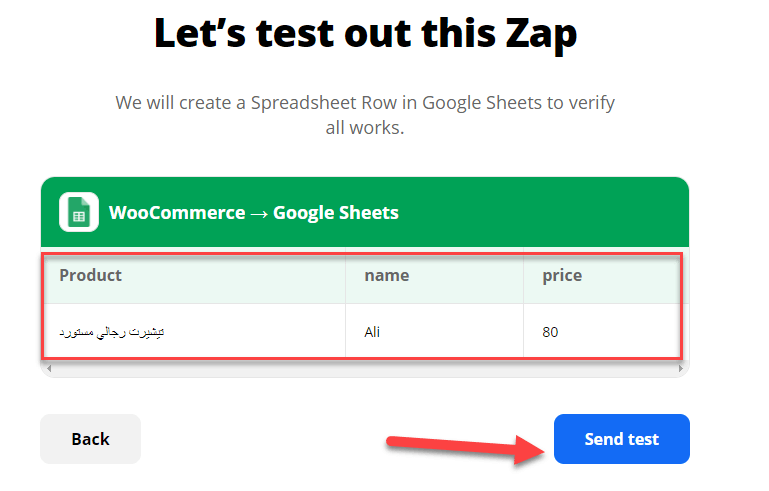Click the right arrow of horizontal scrollbar
Screen dimensions: 769x491
pos(681,368)
